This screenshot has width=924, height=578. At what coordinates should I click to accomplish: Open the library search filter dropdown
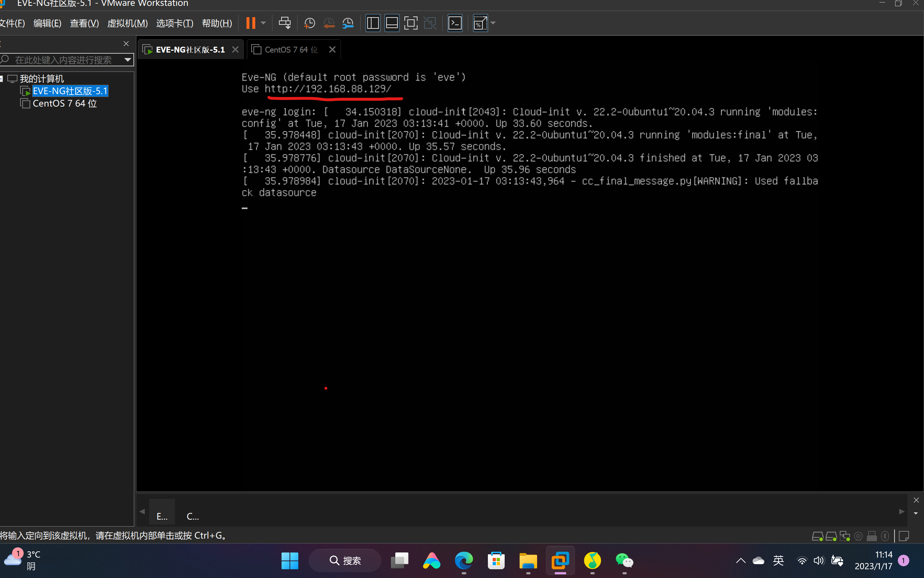(x=128, y=59)
